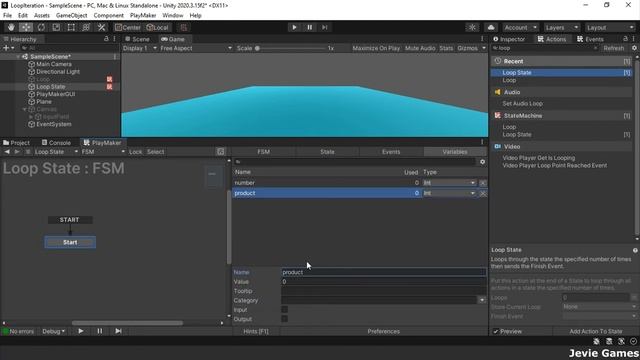The image size is (640, 360).
Task: Open the Display 1 dropdown
Action: click(x=140, y=48)
